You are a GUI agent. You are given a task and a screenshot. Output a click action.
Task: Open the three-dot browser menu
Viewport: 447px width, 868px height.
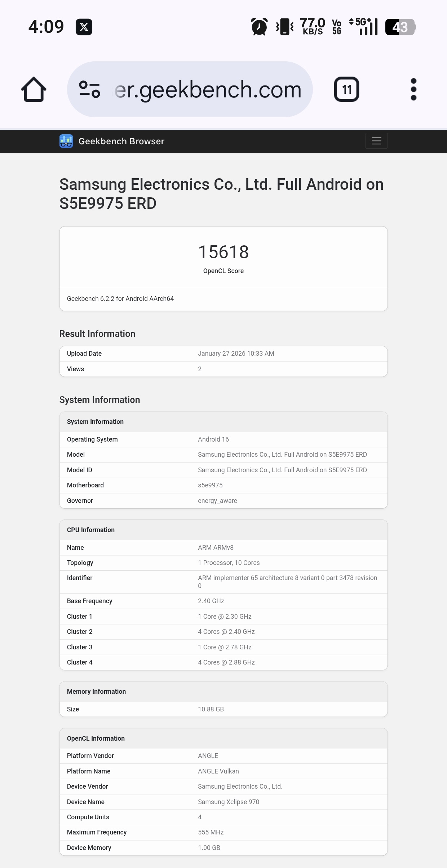[x=413, y=89]
